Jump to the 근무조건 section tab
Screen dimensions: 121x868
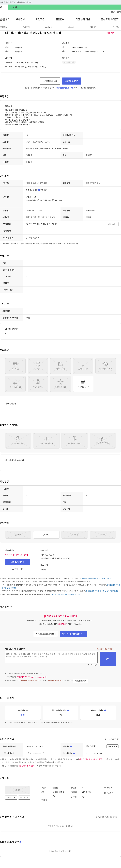point(26,27)
